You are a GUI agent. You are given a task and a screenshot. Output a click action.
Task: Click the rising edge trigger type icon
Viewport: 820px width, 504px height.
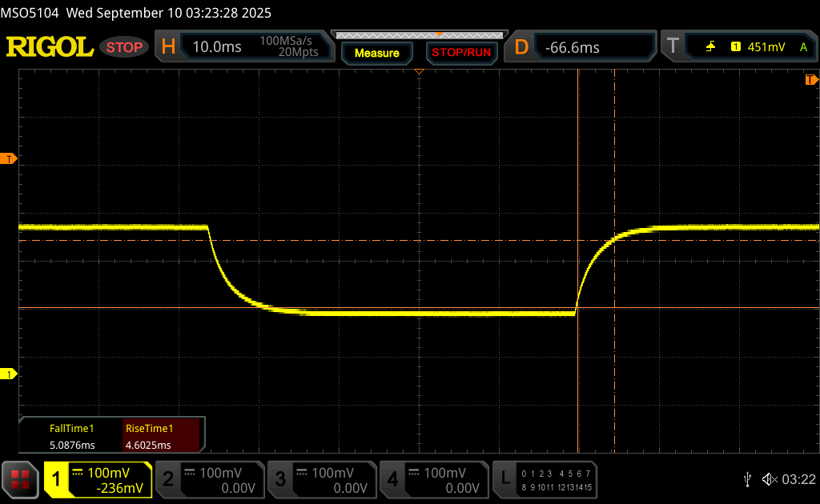pyautogui.click(x=710, y=47)
